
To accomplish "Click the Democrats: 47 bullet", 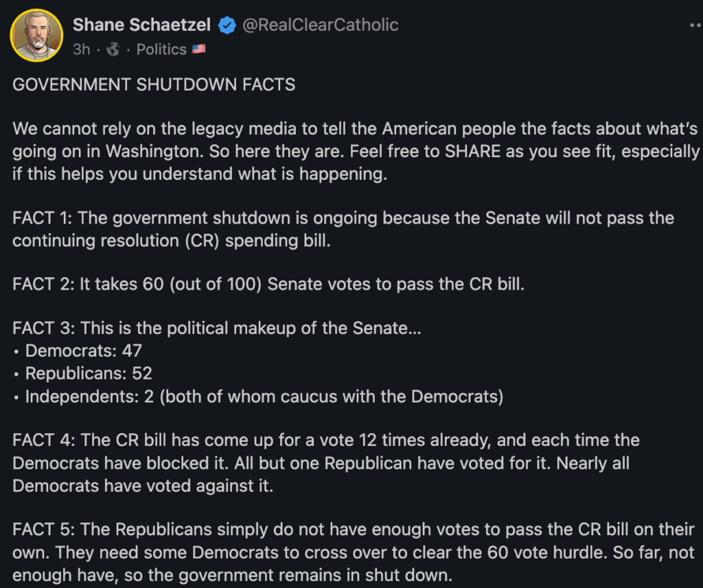I will coord(83,351).
